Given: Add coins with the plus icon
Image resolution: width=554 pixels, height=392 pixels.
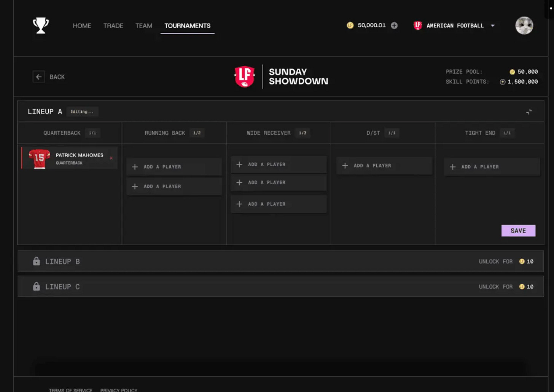Looking at the screenshot, I should coord(394,25).
